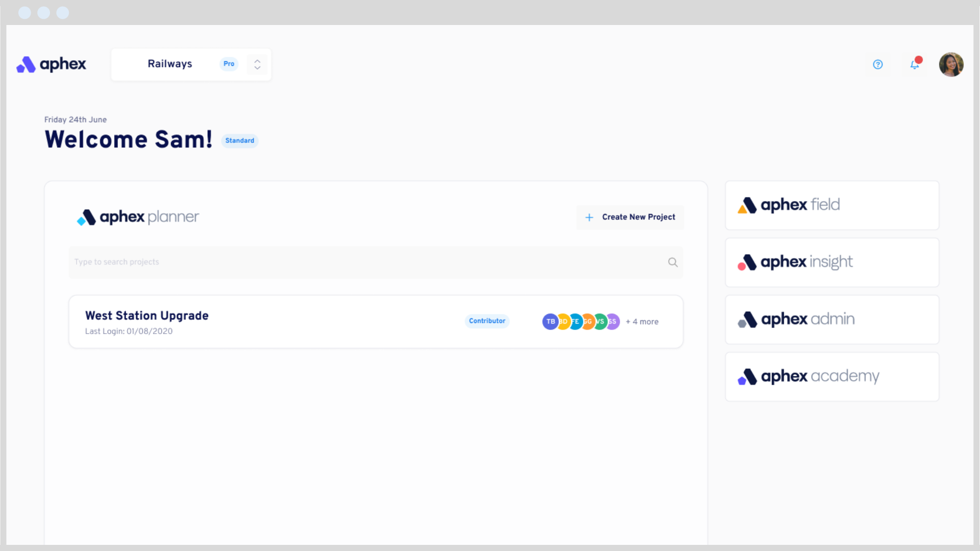Open the Railways workspace switcher chevrons
Image resolution: width=980 pixels, height=551 pixels.
[257, 64]
